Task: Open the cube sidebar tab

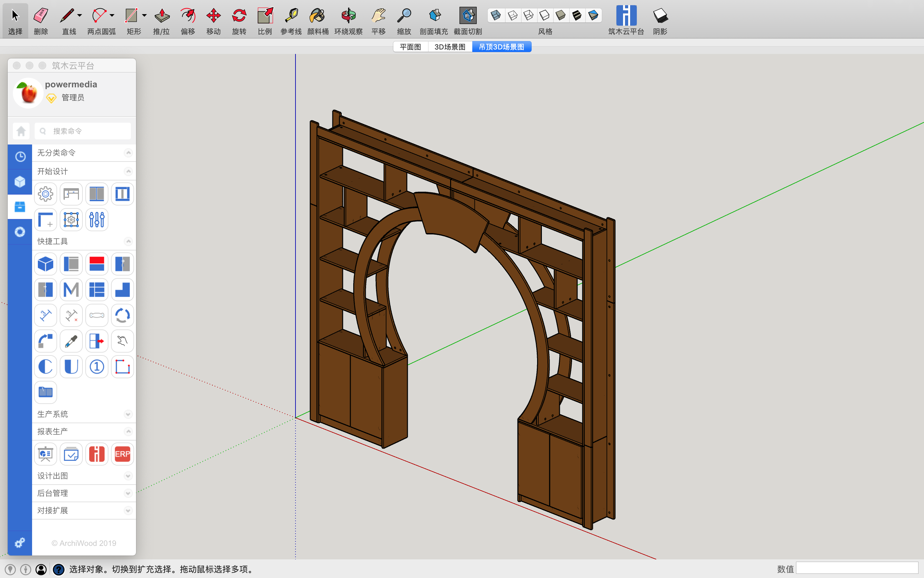Action: pyautogui.click(x=20, y=181)
